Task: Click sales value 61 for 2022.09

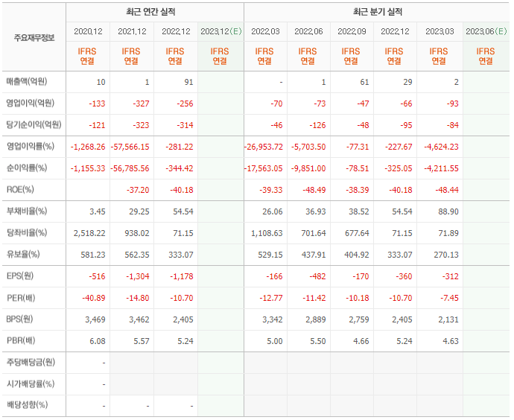Action: 364,82
